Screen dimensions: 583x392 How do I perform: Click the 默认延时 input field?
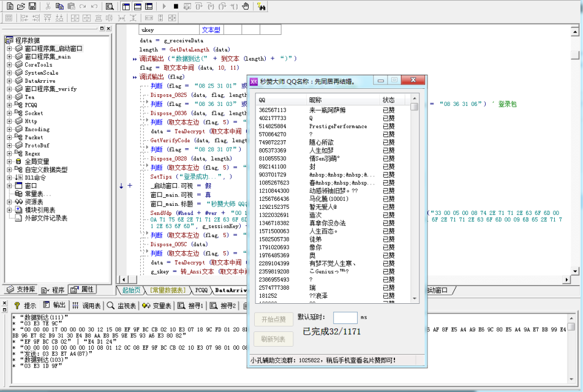point(345,318)
